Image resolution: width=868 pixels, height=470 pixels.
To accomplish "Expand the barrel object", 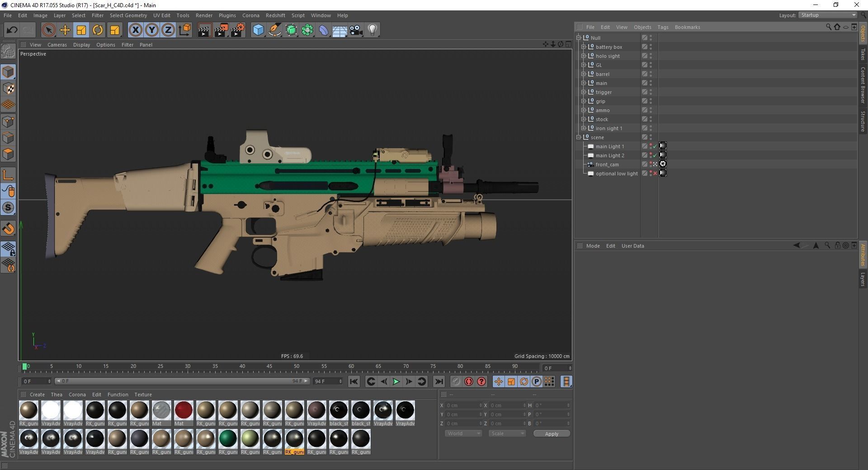I will [x=583, y=74].
